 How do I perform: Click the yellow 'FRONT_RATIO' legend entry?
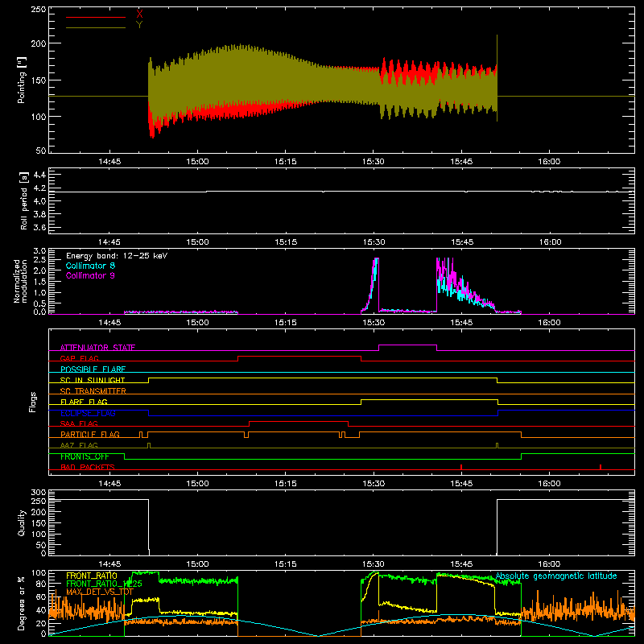92,576
